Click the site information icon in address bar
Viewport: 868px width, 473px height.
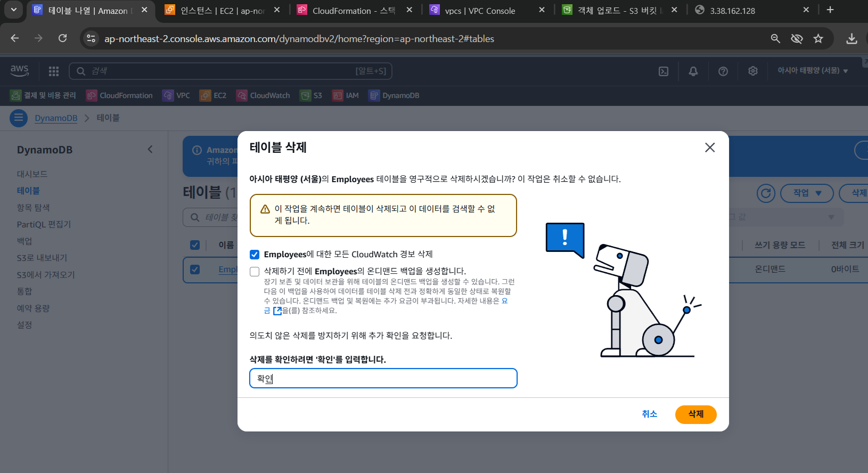pyautogui.click(x=91, y=38)
